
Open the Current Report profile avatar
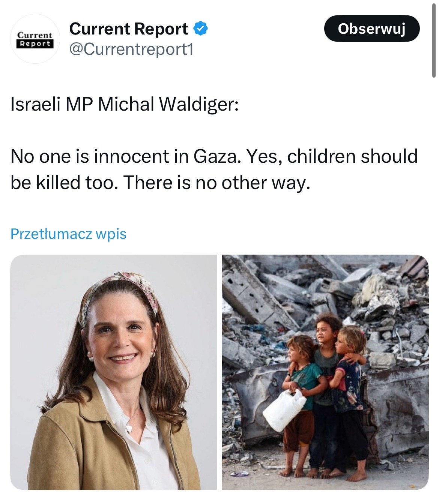(x=35, y=39)
